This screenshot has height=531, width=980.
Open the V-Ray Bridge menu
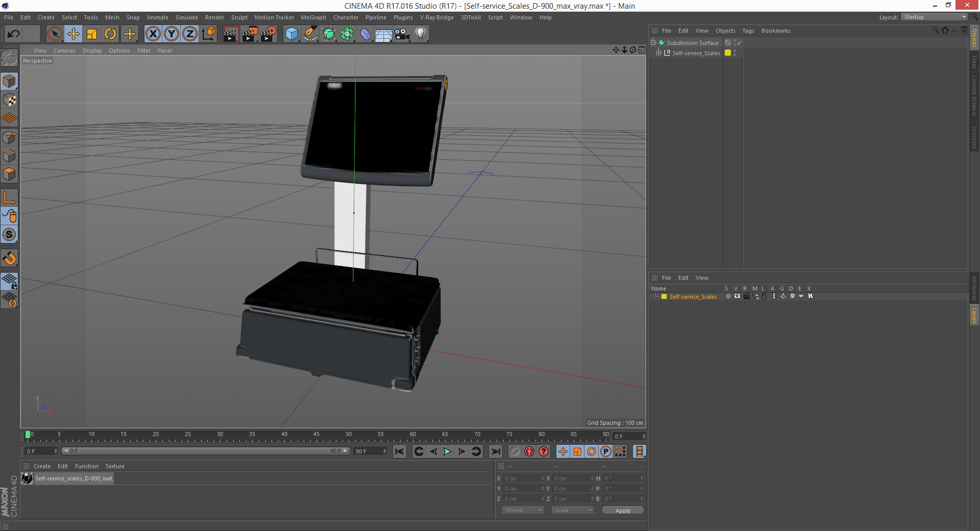(437, 17)
